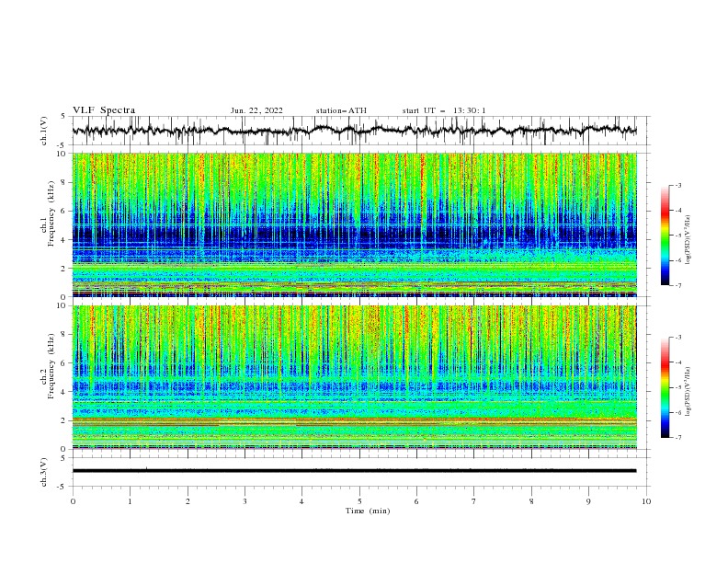The height and width of the screenshot is (563, 728).
Task: Select ch.1 color bar "log(PSD)(V²/Hz)" label
Action: pos(688,240)
